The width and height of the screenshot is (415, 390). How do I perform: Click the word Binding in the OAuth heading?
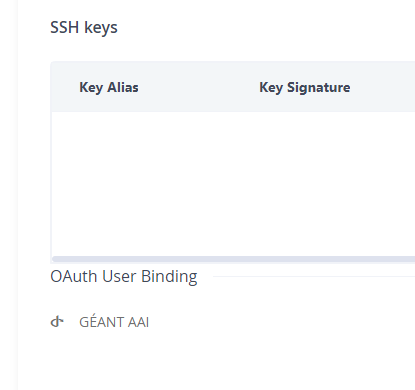click(x=169, y=277)
